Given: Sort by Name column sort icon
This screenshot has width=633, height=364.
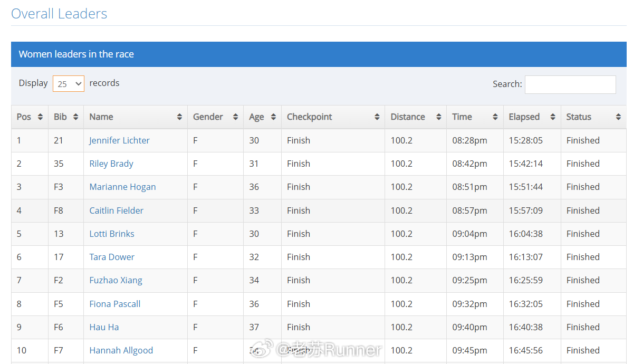Looking at the screenshot, I should point(179,117).
